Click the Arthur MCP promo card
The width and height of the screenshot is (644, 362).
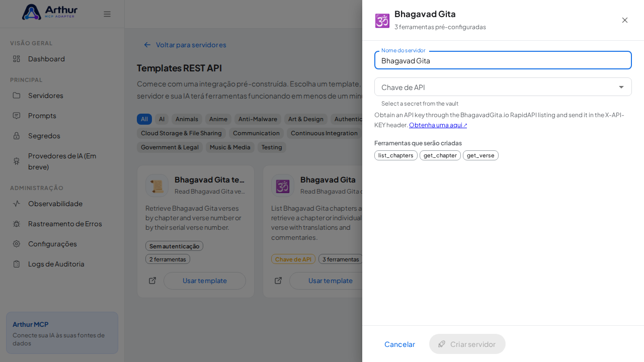[x=62, y=333]
